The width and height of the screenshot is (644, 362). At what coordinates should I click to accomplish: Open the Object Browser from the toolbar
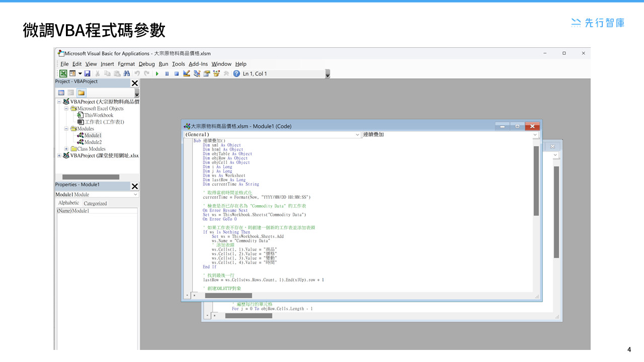pyautogui.click(x=216, y=73)
